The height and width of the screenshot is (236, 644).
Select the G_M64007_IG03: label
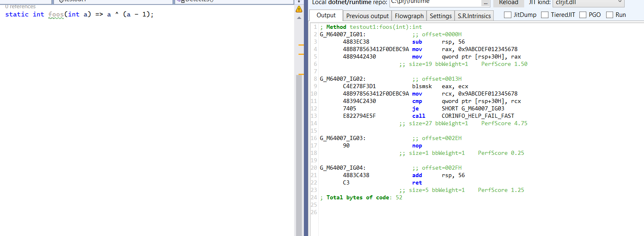click(343, 138)
